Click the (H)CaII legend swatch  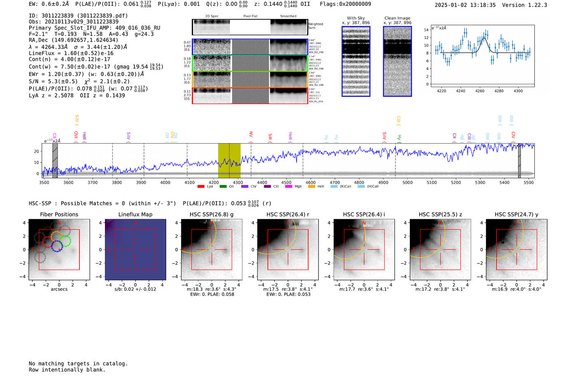[x=361, y=186]
